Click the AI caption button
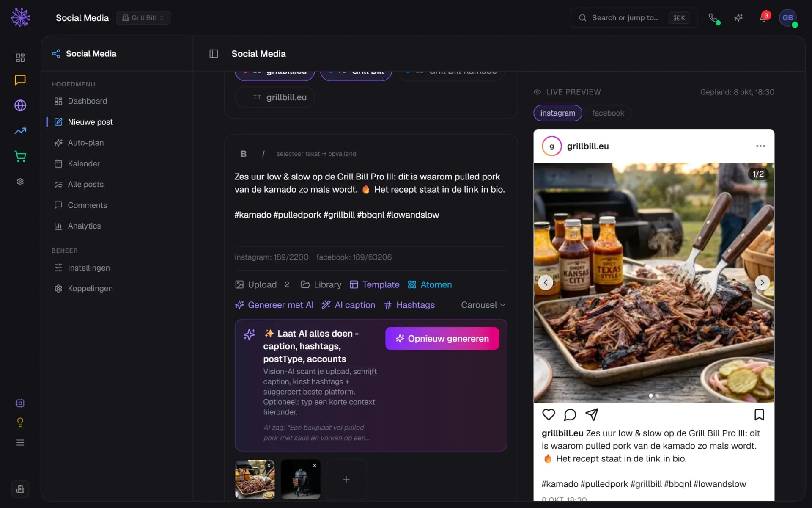 point(348,305)
